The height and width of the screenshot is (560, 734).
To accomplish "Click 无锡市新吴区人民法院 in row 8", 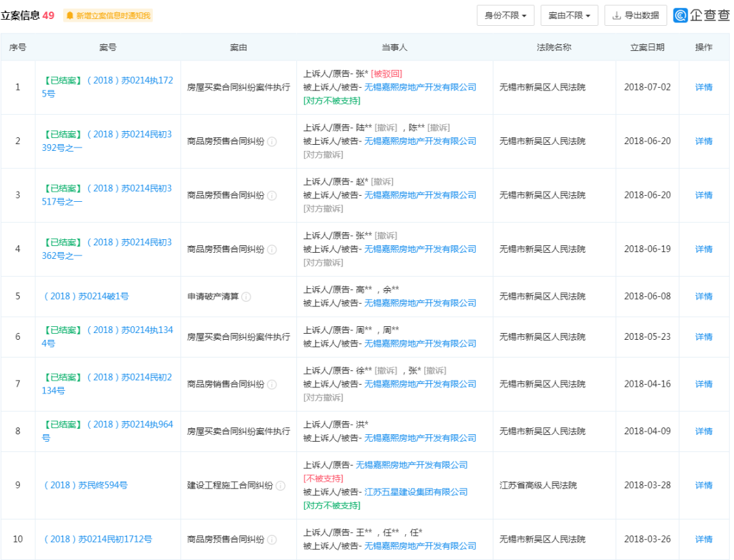I will (542, 432).
